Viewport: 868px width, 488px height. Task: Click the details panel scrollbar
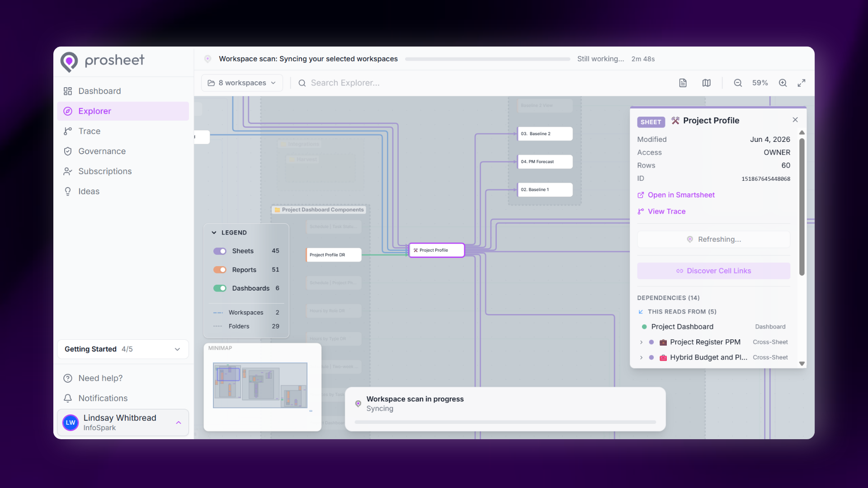click(802, 207)
